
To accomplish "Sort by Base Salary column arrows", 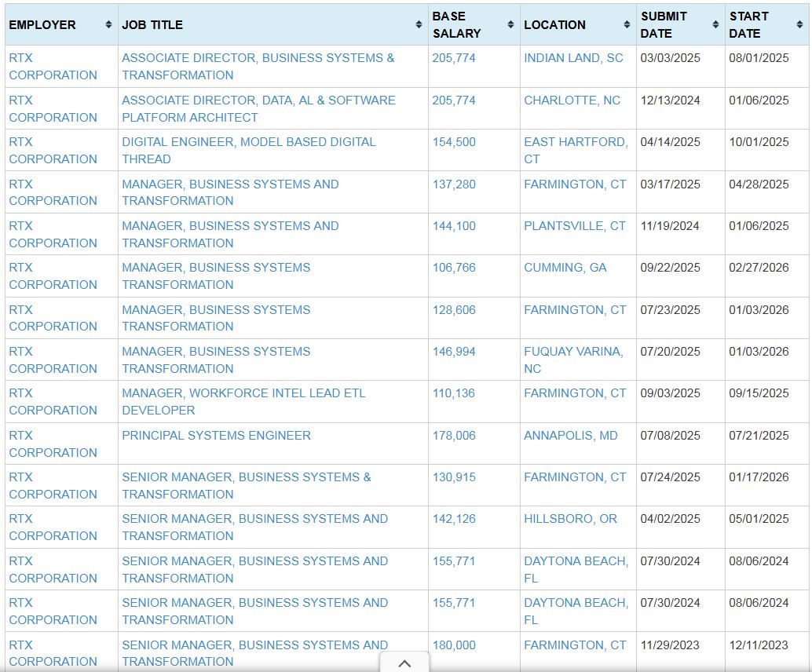I will 510,24.
